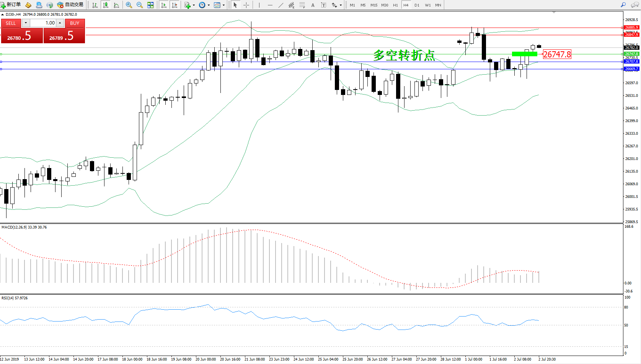Switch chart to candlestick mode

click(x=106, y=5)
